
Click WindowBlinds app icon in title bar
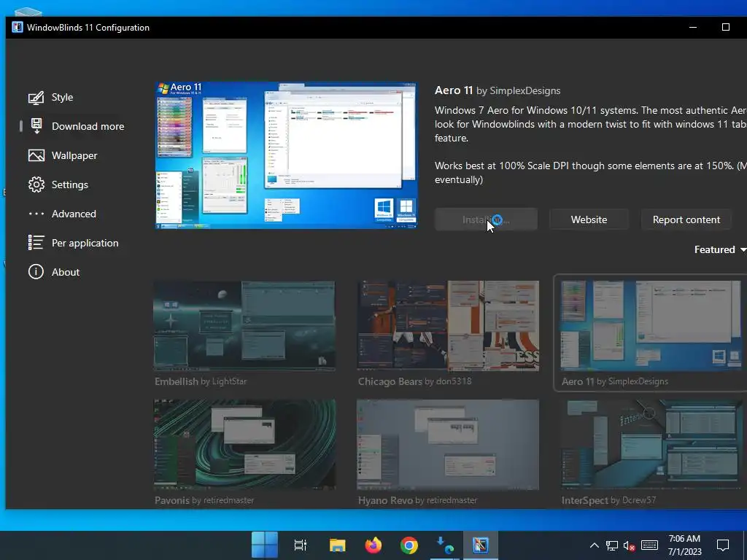(x=18, y=27)
